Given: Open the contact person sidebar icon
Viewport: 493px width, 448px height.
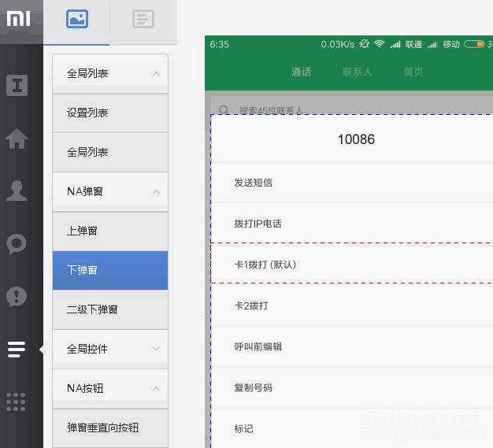Looking at the screenshot, I should (17, 191).
